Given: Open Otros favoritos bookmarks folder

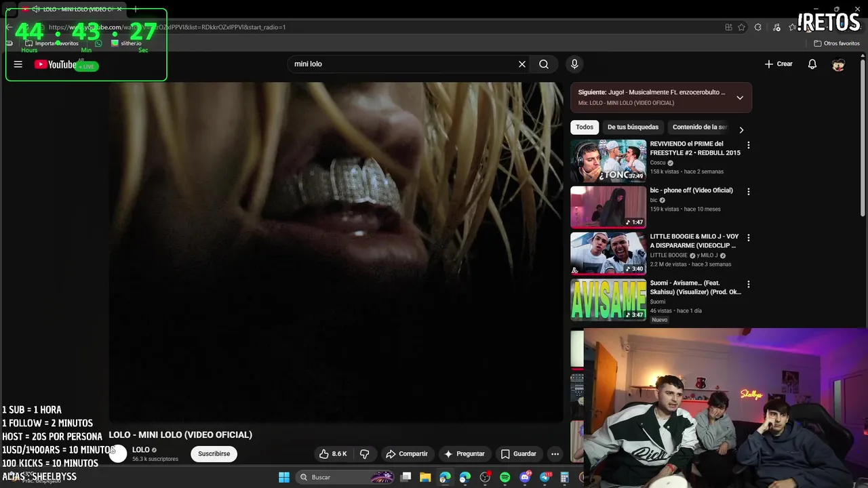Looking at the screenshot, I should 837,43.
